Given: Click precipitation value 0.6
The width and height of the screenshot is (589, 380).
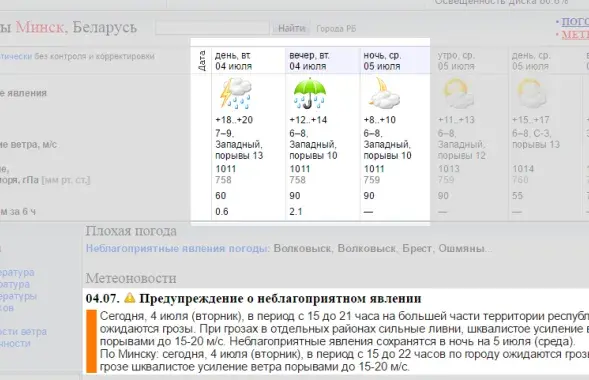Looking at the screenshot, I should click(222, 211).
